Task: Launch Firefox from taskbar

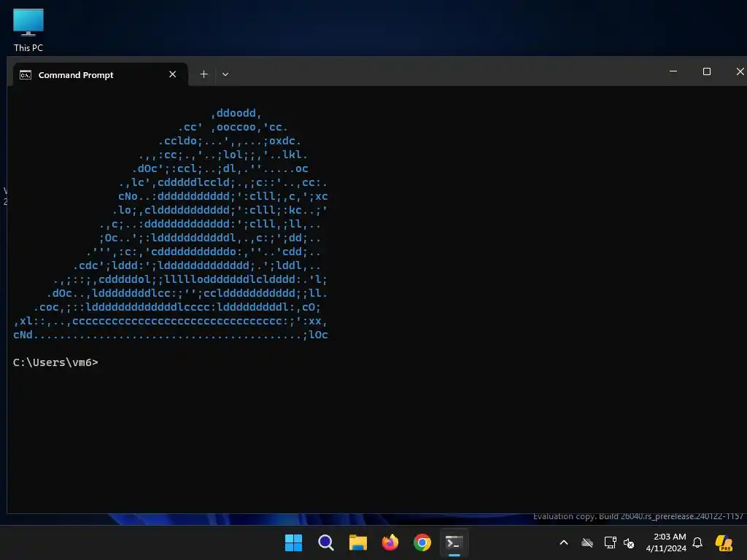Action: pyautogui.click(x=390, y=542)
